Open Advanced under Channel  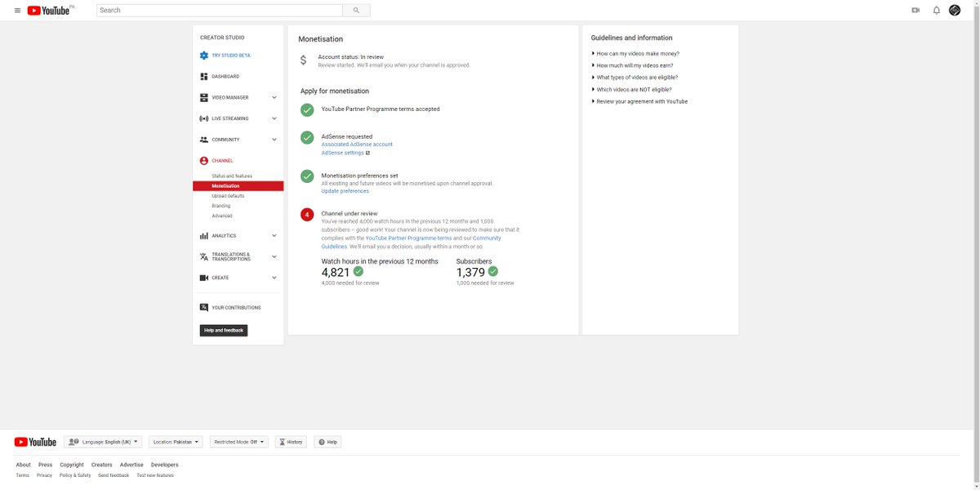point(222,216)
